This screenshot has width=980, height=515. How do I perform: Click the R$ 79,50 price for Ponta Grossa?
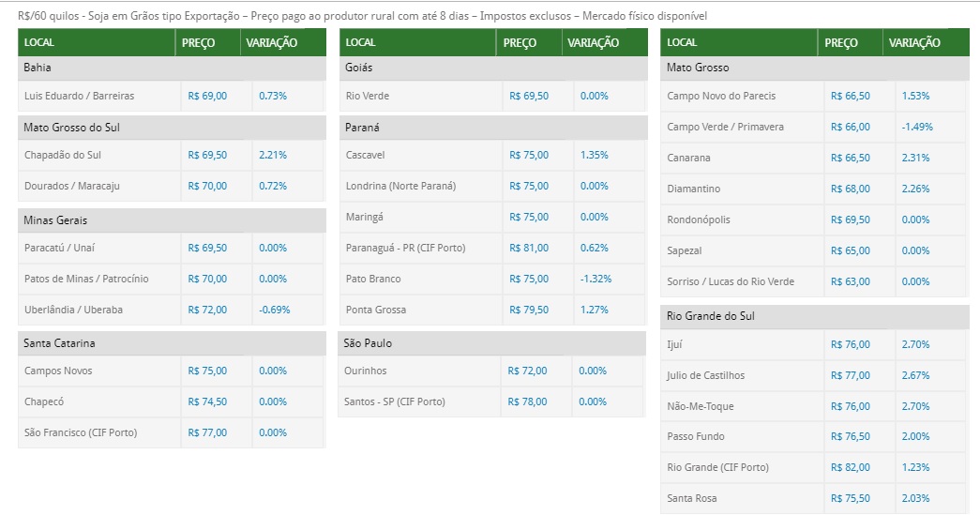click(529, 310)
